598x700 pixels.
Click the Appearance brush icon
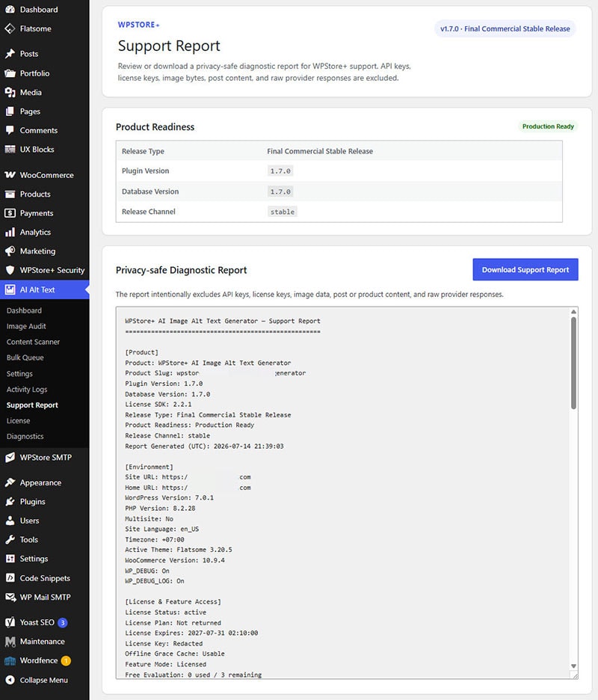click(x=10, y=482)
